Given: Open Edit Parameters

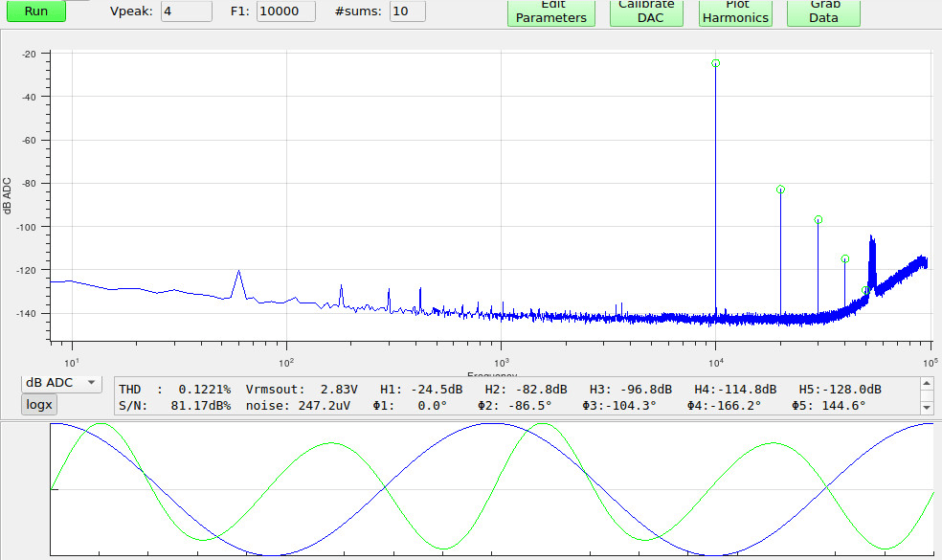Looking at the screenshot, I should (x=550, y=12).
